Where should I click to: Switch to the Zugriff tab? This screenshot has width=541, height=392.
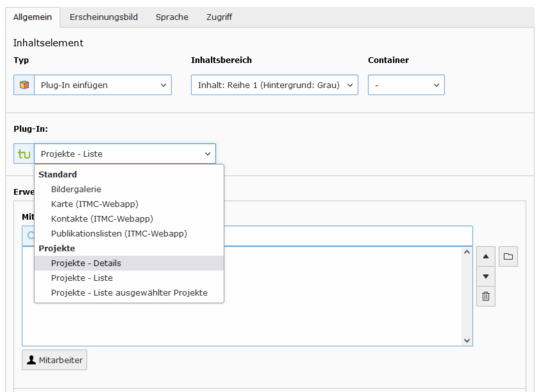click(219, 17)
